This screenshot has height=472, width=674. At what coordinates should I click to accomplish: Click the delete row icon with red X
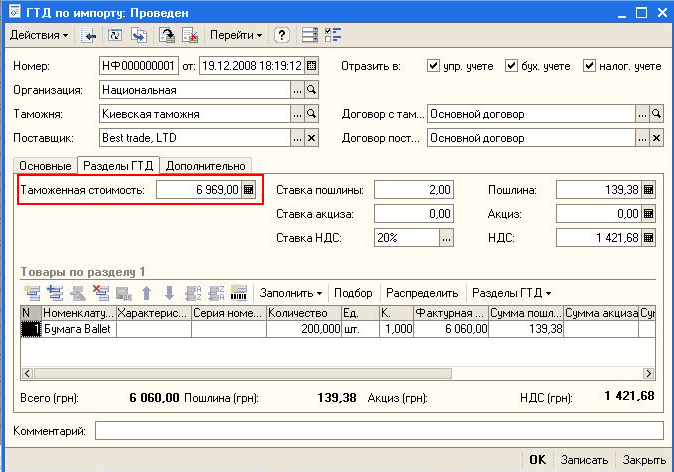tap(100, 293)
